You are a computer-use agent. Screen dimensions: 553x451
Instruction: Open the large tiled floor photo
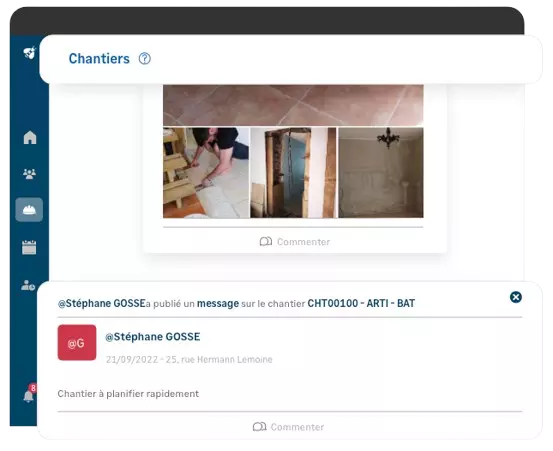coord(293,105)
